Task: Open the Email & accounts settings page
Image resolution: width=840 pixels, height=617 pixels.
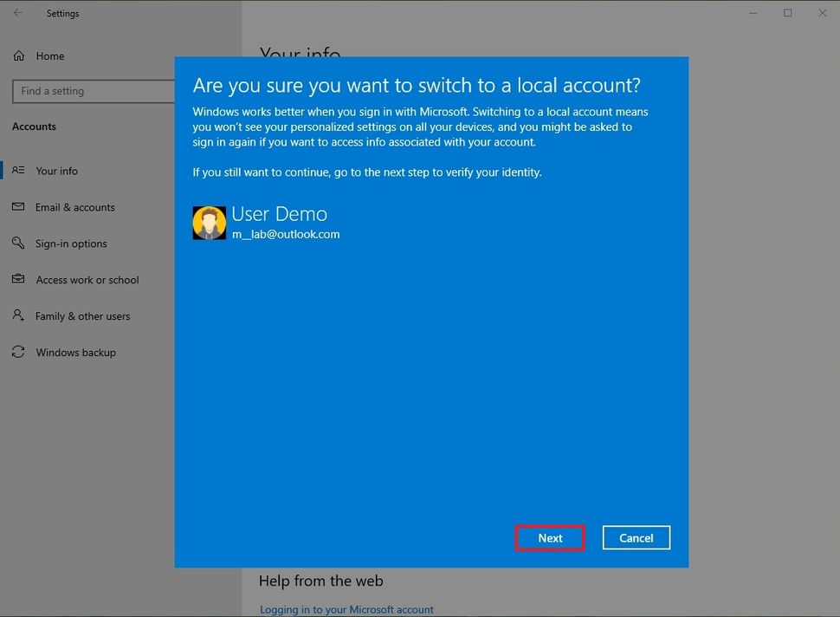Action: pos(75,207)
